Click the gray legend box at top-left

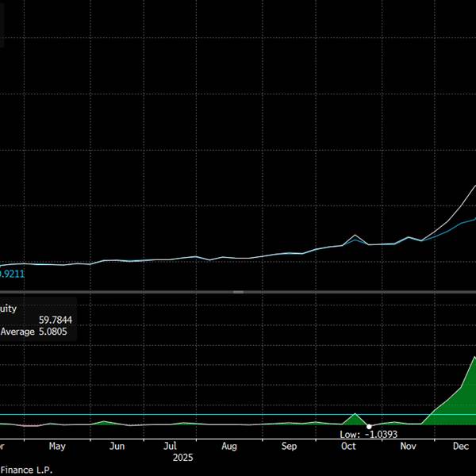click(2, 24)
